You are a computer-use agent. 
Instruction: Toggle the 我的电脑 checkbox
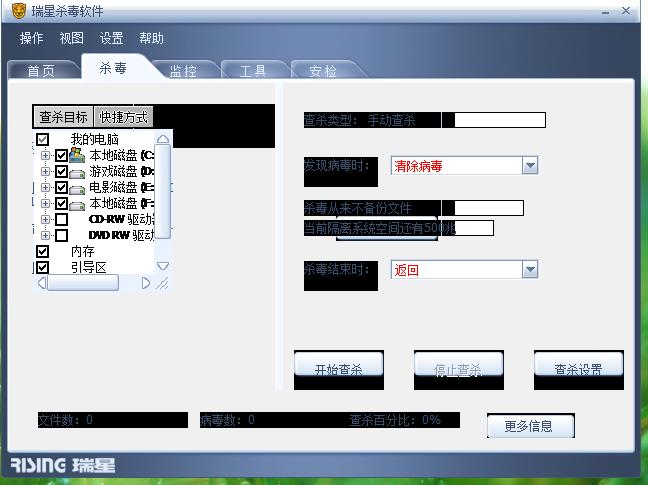[43, 139]
